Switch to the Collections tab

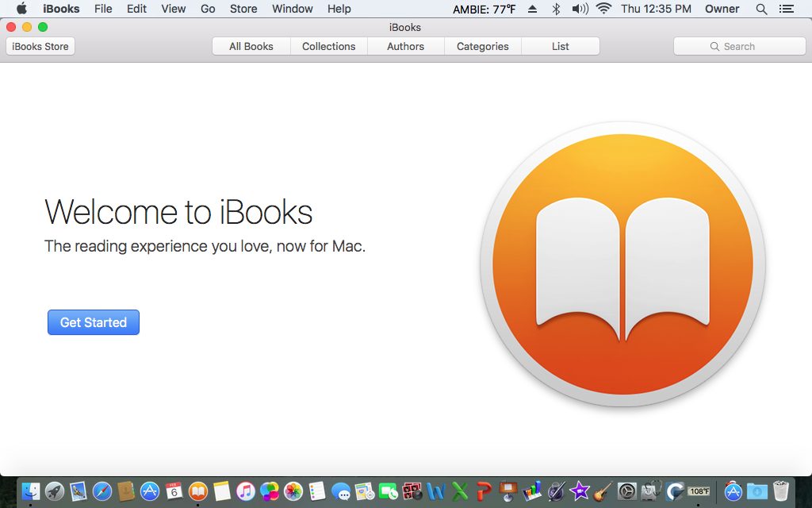[x=329, y=46]
